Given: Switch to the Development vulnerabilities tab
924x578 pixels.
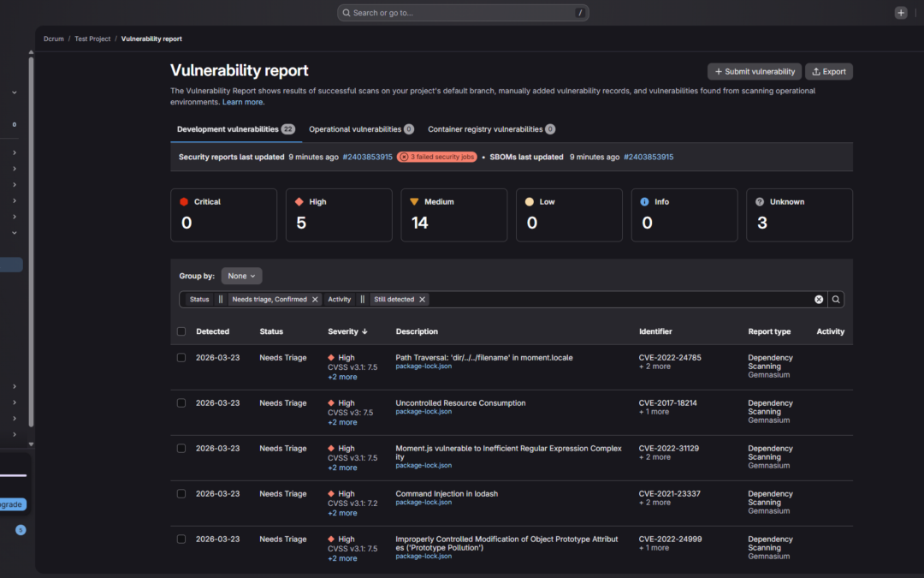Looking at the screenshot, I should (x=236, y=130).
